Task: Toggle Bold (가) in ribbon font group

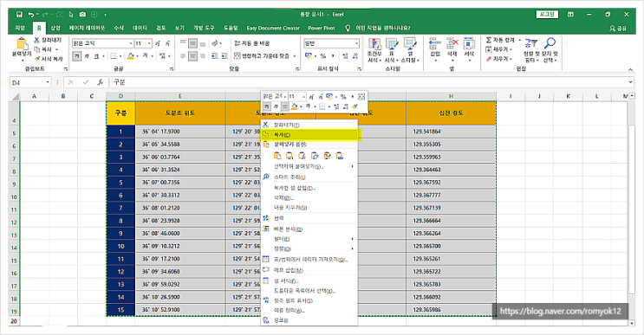Action: click(x=77, y=55)
